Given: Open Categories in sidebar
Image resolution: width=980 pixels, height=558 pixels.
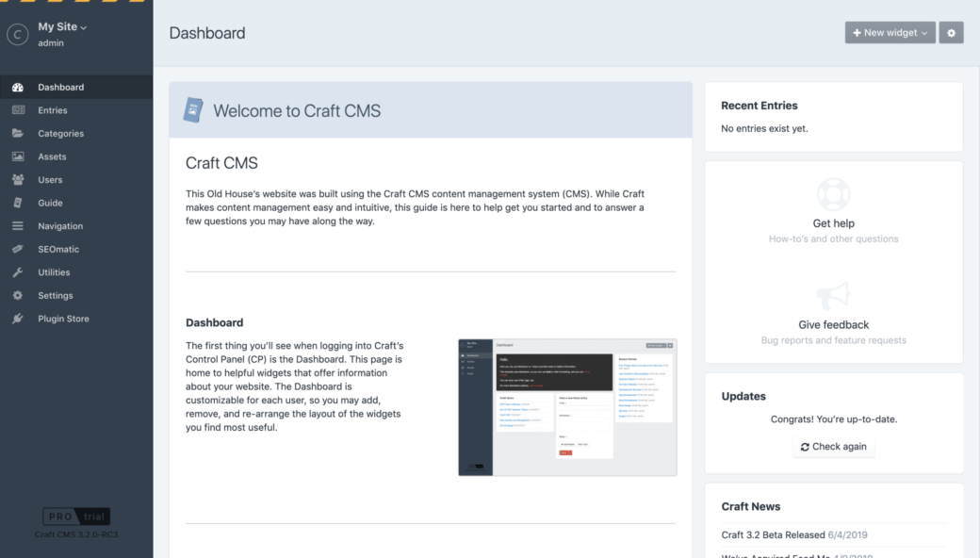Looking at the screenshot, I should (x=76, y=133).
